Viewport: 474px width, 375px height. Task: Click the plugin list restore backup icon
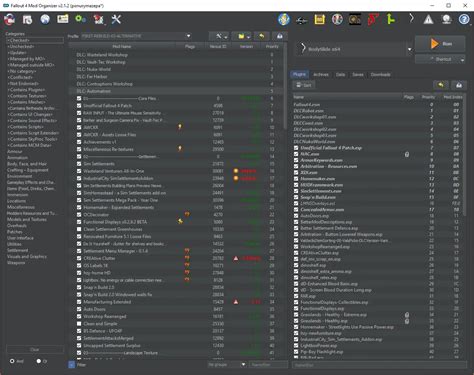coord(441,85)
